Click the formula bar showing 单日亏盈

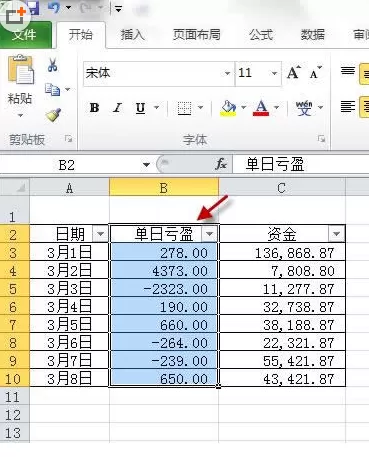pyautogui.click(x=301, y=165)
